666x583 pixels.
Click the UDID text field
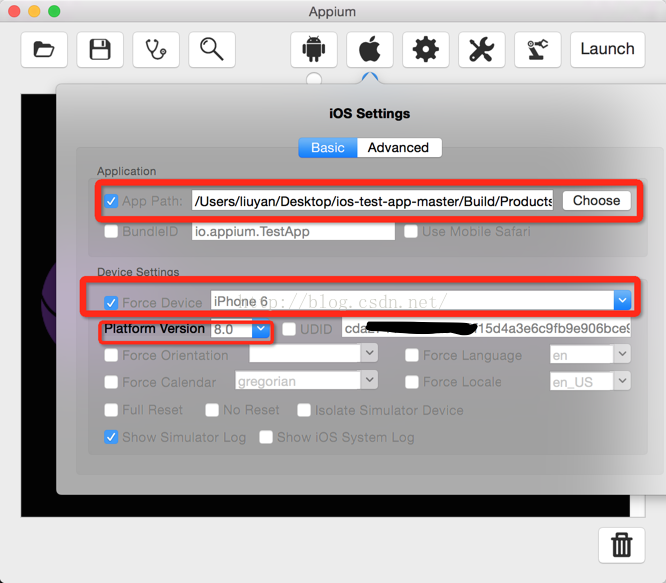pos(486,329)
